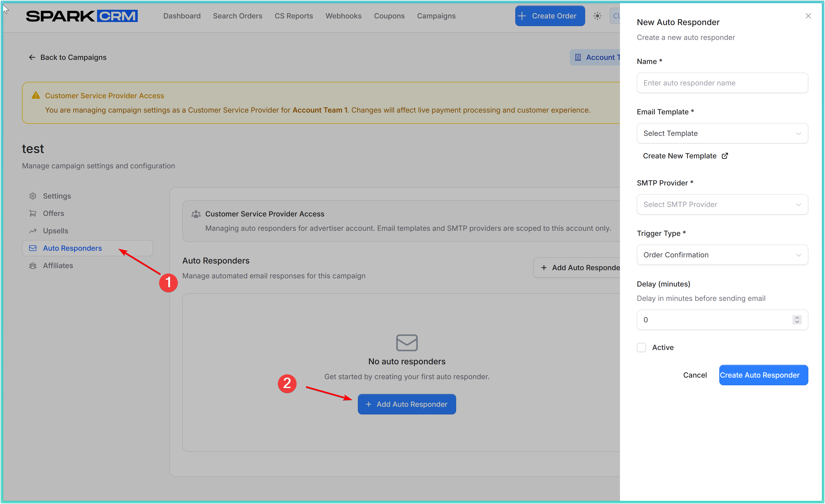Open the Trigger Type dropdown
Screen dimensions: 825x504
click(x=722, y=255)
